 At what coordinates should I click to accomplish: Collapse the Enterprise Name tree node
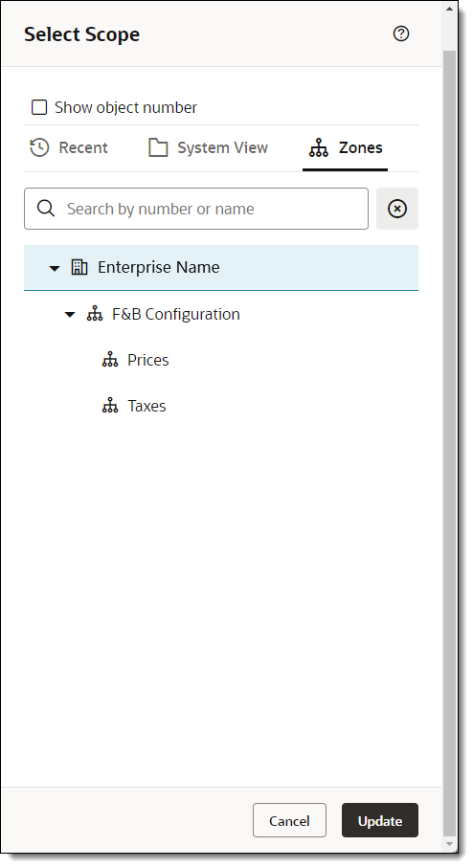55,269
